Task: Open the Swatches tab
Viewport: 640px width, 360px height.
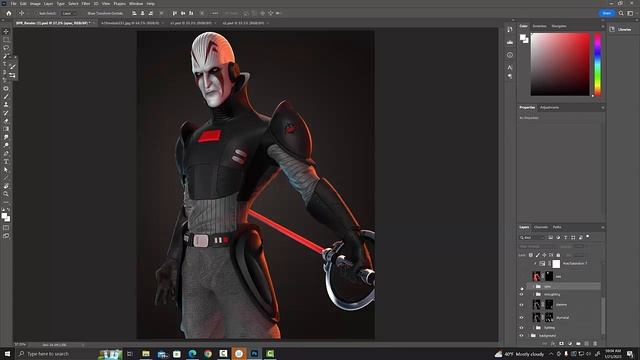Action: click(539, 26)
